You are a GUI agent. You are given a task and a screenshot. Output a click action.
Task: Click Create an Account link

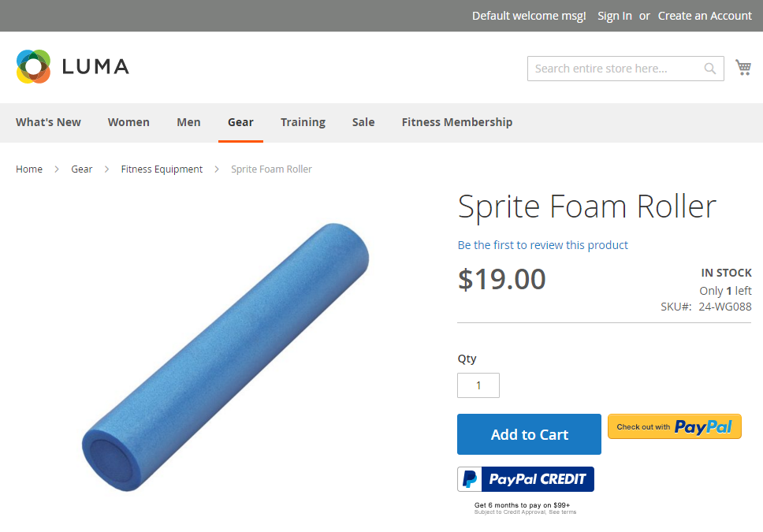coord(705,16)
